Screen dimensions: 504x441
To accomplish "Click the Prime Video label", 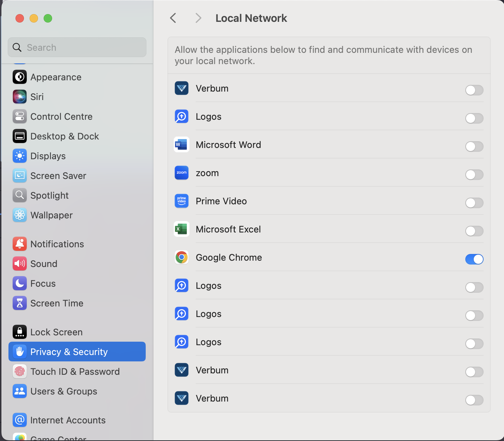I will point(221,201).
